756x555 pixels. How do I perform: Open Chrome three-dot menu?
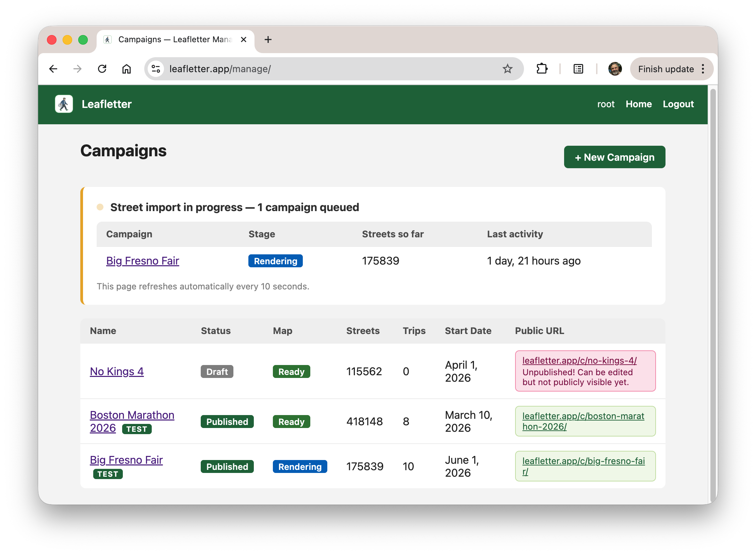(x=703, y=69)
